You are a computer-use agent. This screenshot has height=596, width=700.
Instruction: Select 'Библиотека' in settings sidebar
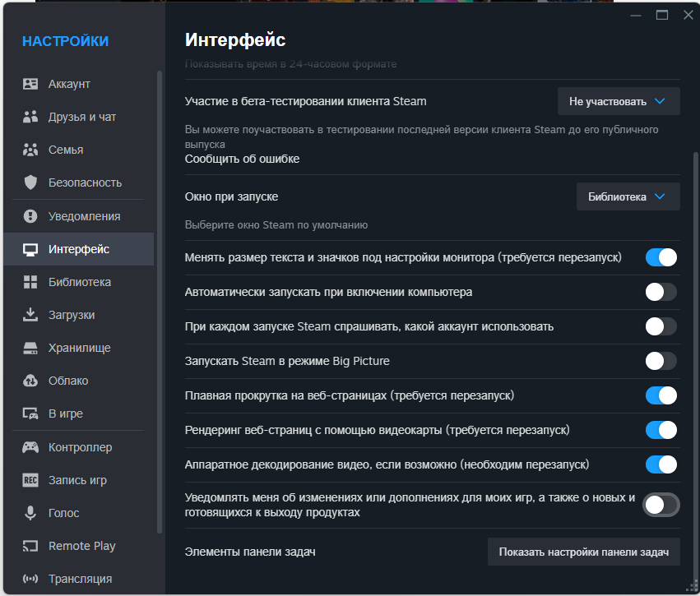[x=80, y=282]
